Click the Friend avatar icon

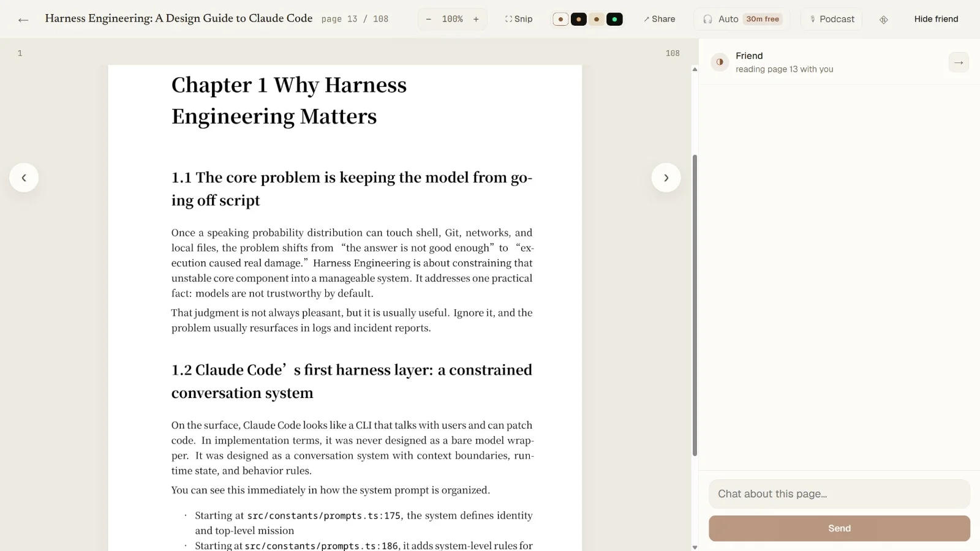(x=720, y=62)
